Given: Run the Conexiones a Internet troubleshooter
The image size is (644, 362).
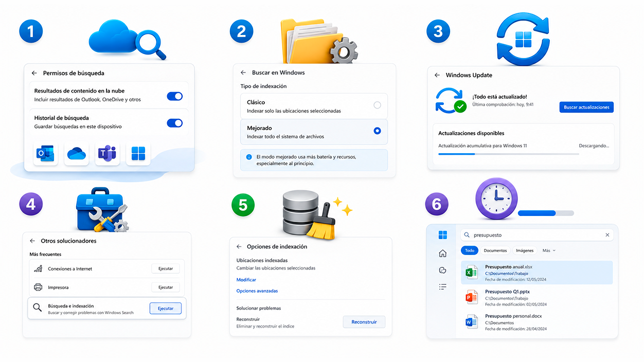Looking at the screenshot, I should coord(166,268).
